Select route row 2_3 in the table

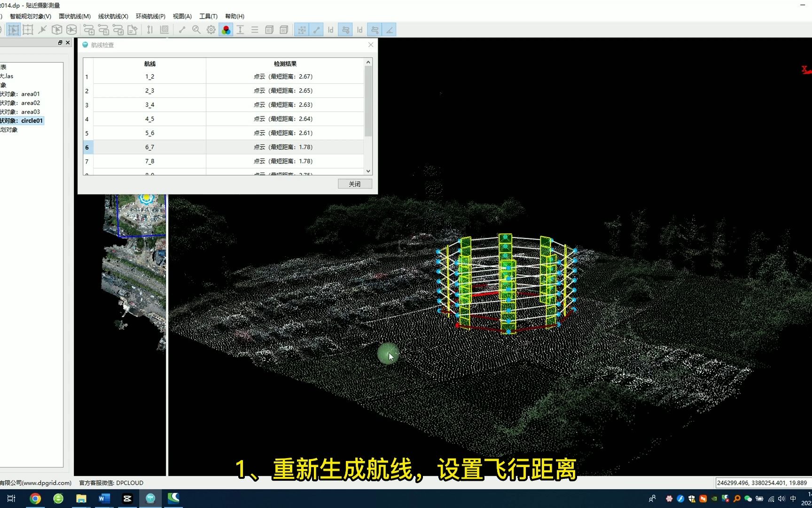pyautogui.click(x=224, y=91)
